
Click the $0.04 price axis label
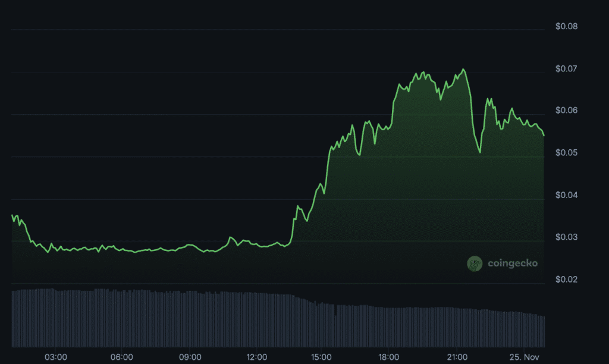(x=566, y=195)
